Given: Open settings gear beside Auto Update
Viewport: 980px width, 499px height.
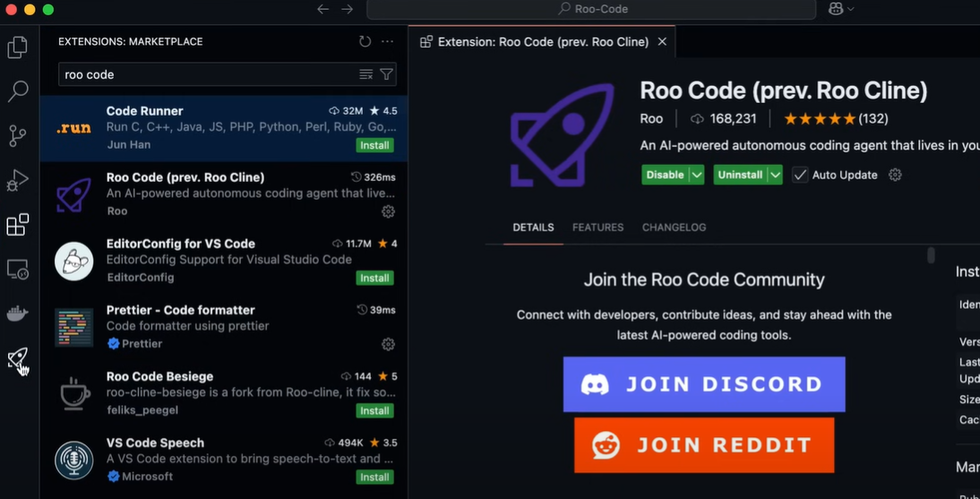Looking at the screenshot, I should coord(895,175).
